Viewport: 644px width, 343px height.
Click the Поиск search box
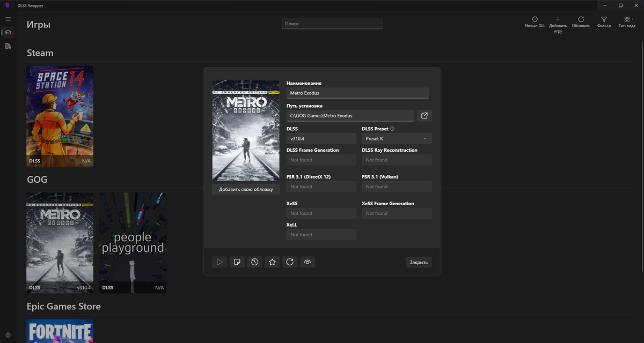[x=332, y=24]
